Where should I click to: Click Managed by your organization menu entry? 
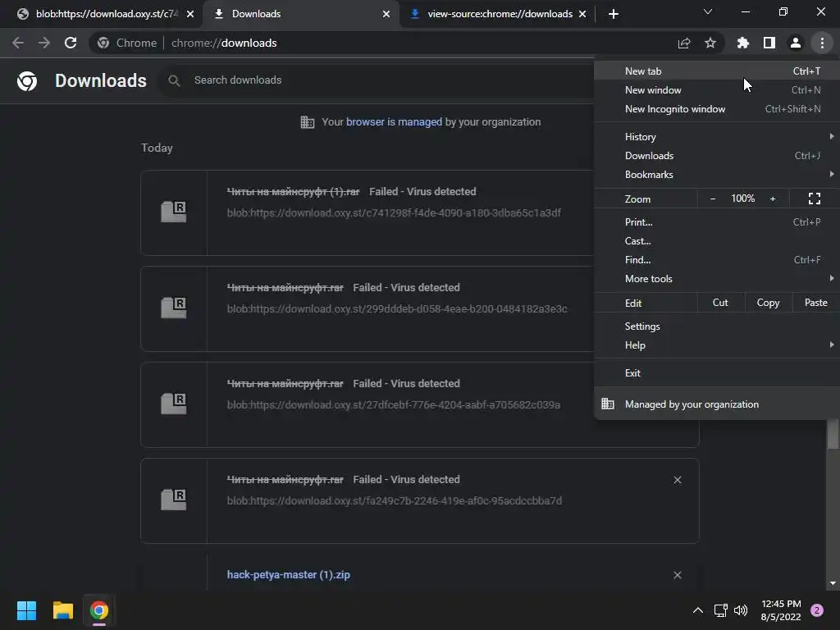click(717, 404)
